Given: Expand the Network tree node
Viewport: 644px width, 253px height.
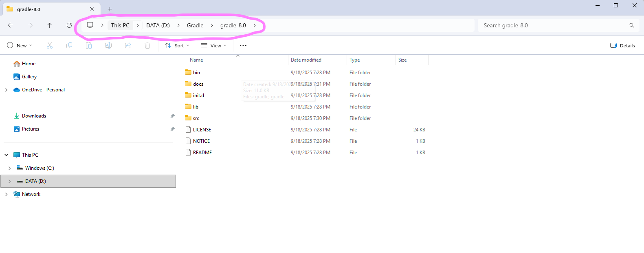Looking at the screenshot, I should point(6,194).
